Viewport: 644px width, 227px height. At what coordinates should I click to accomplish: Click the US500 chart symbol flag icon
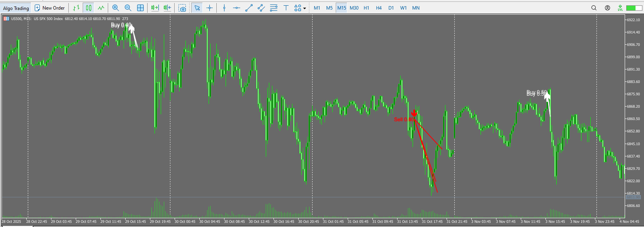click(6, 19)
